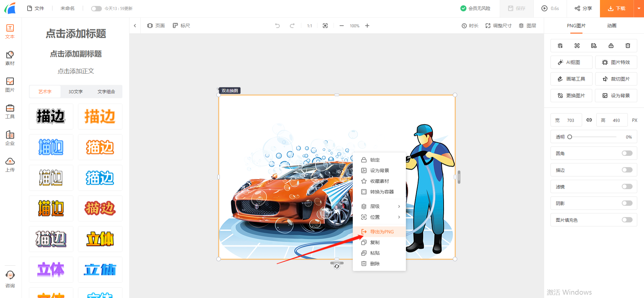Click the flip icon in properties panel
The height and width of the screenshot is (298, 644).
coord(594,46)
